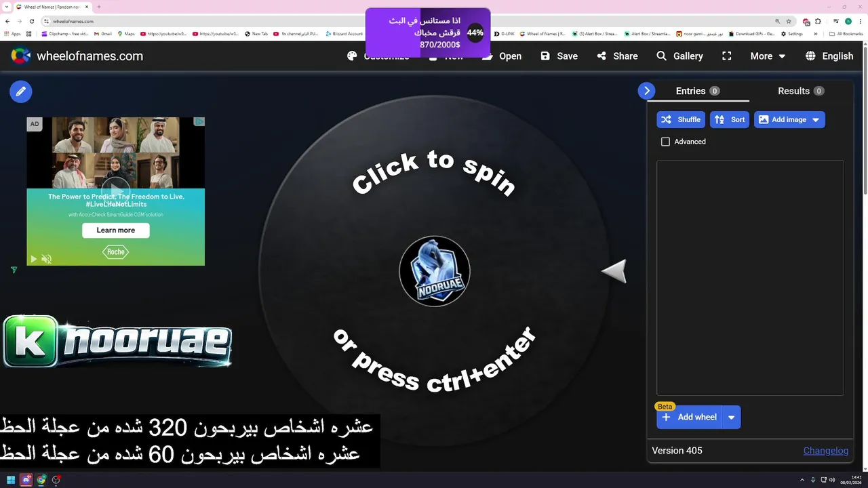Screen dimensions: 868x488
Task: Expand the More dropdown menu
Action: pyautogui.click(x=768, y=56)
